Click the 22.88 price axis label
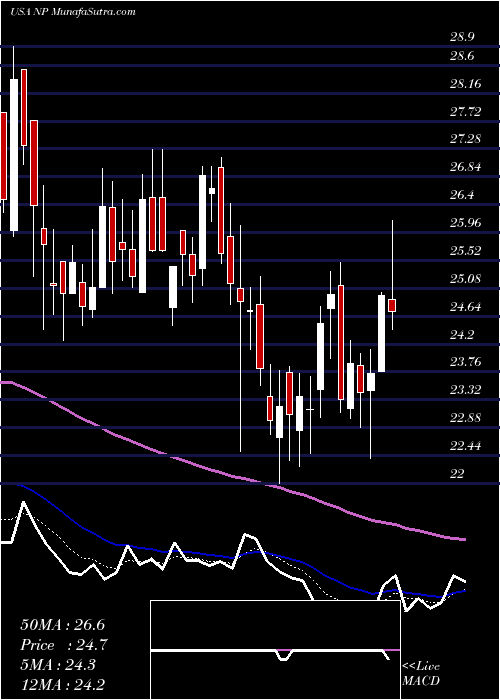500x700 pixels. [x=465, y=418]
